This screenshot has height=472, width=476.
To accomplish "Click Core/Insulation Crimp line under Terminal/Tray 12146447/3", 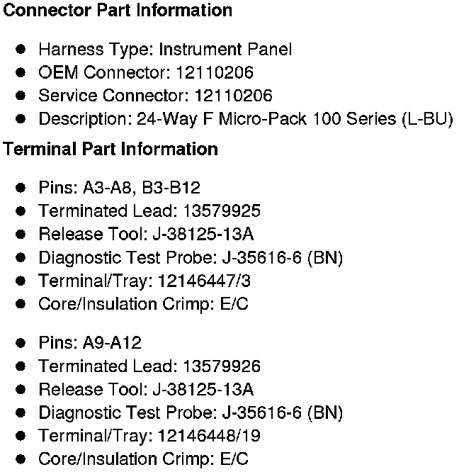I will [143, 304].
